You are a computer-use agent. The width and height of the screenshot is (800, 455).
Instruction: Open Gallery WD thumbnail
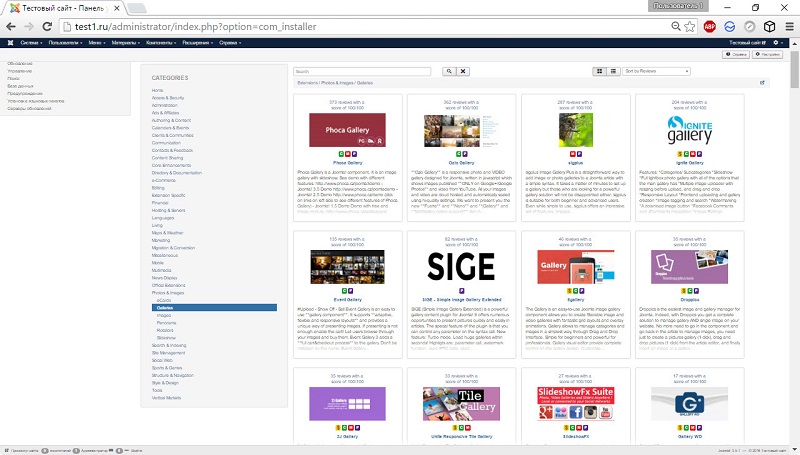[x=690, y=403]
